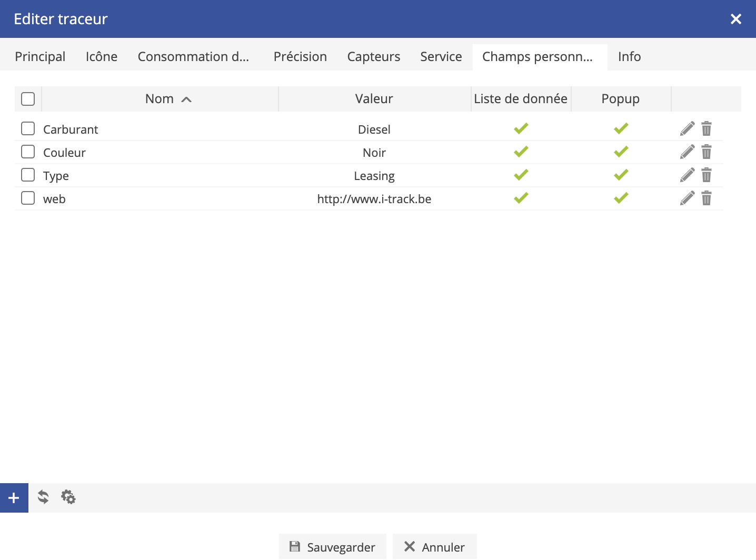
Task: Delete the web custom field
Action: click(707, 198)
